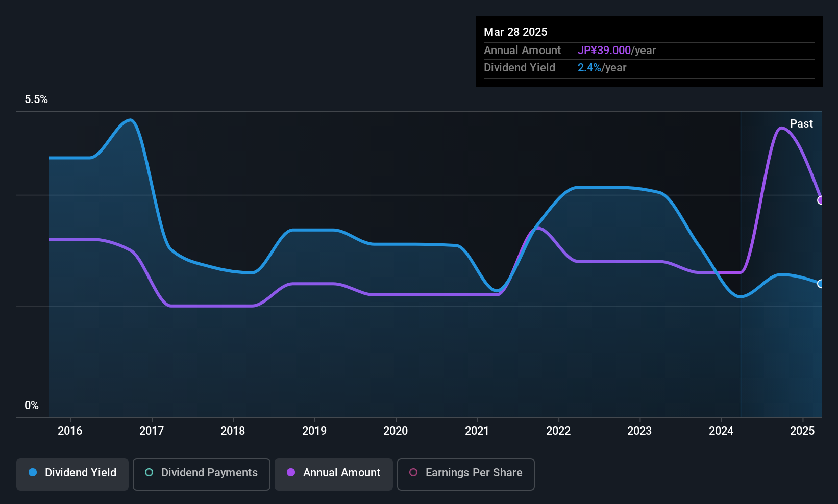Click the blue Dividend Yield endpoint marker
838x504 pixels.
point(821,284)
